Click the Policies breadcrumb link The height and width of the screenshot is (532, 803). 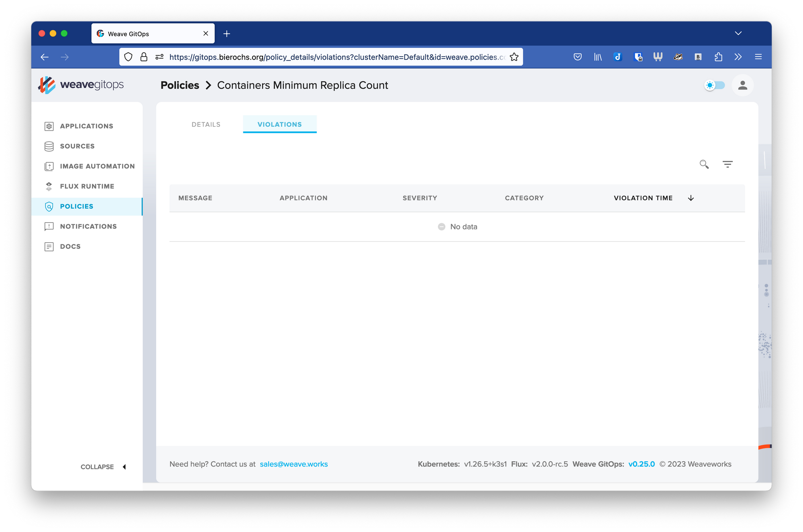(180, 85)
